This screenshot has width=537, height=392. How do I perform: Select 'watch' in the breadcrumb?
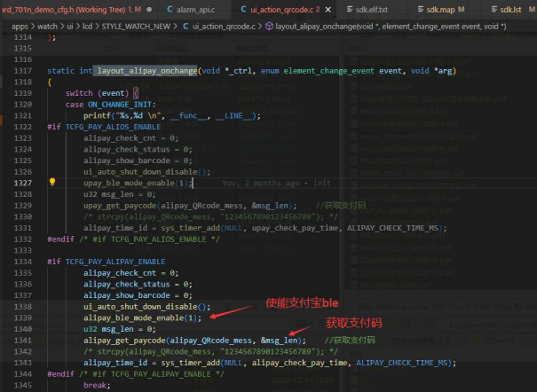click(x=47, y=27)
